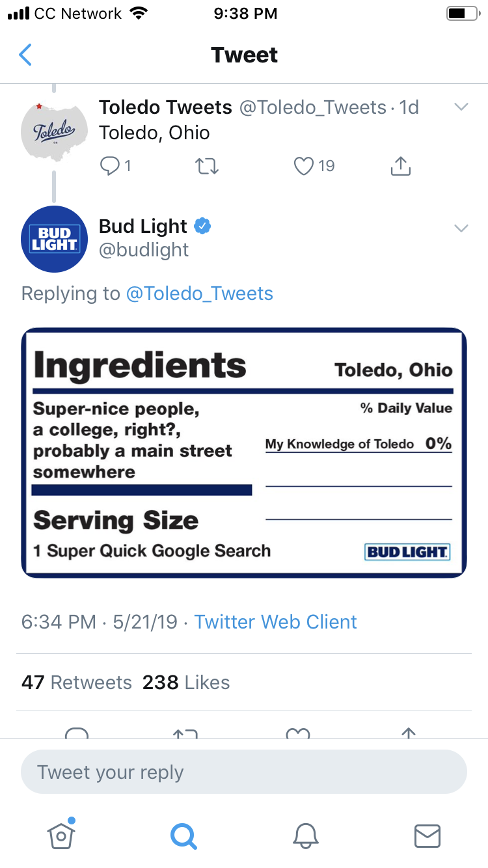Like the Toledo Tweets post
The width and height of the screenshot is (488, 868).
point(304,167)
